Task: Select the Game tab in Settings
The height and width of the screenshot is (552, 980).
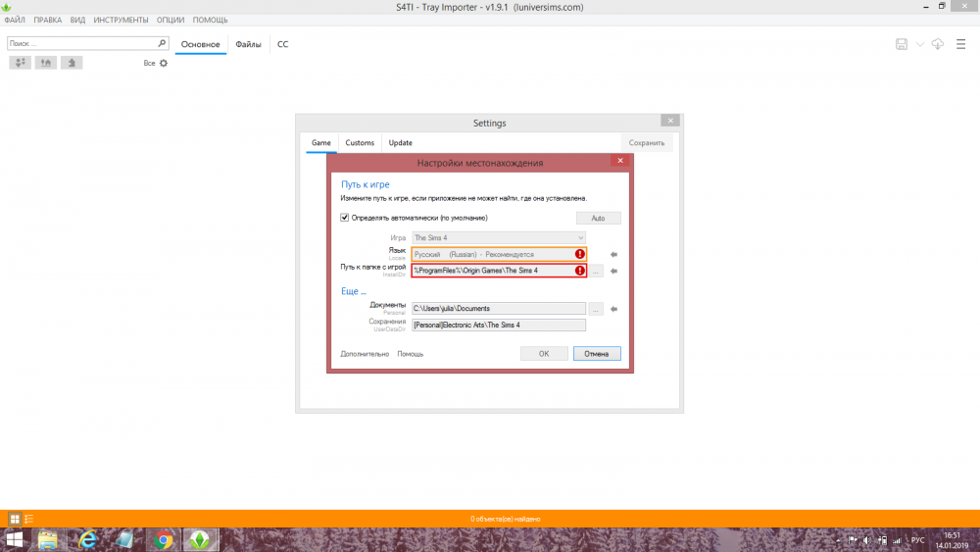Action: pos(321,142)
